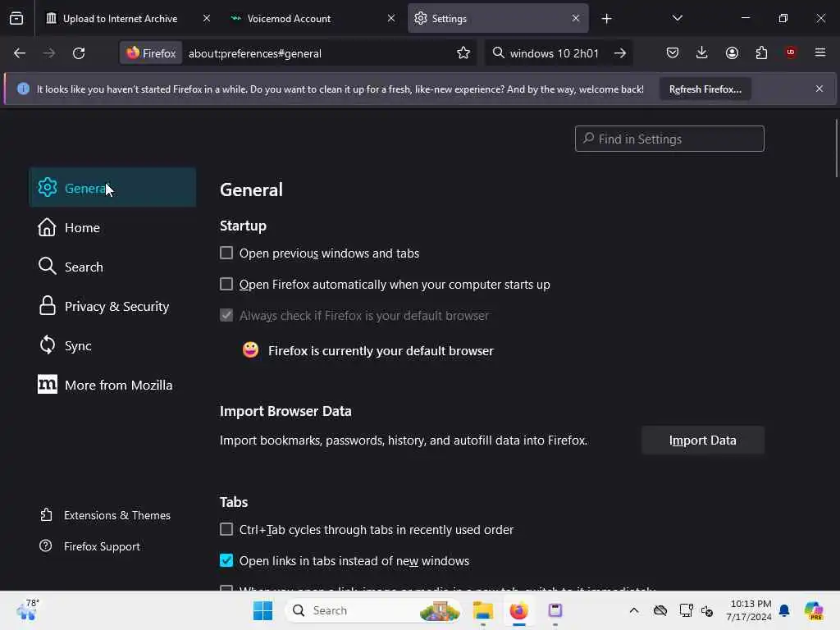Close the Upload to Internet Archive tab
840x630 pixels.
[x=207, y=18]
